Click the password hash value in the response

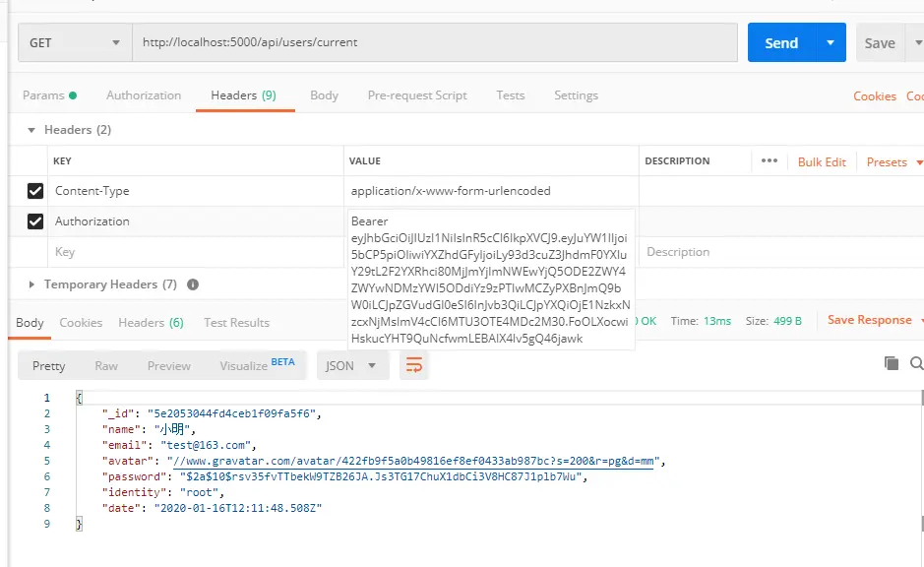381,476
